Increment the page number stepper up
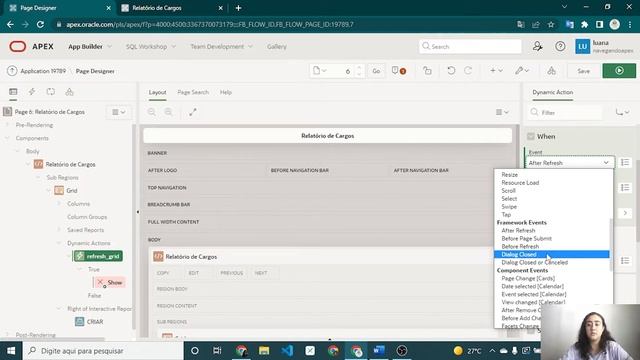Image resolution: width=640 pixels, height=360 pixels. [359, 68]
